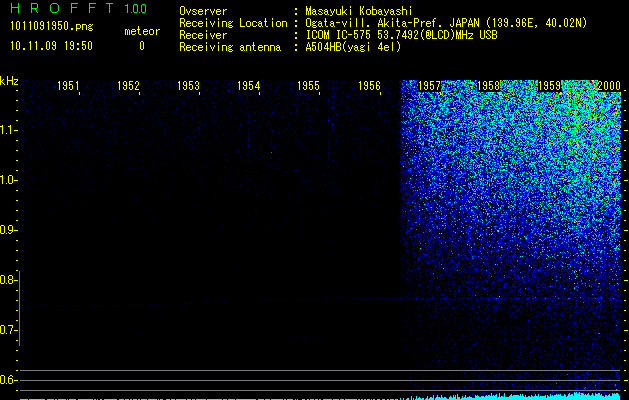Click the 1952 time marker
The image size is (629, 400).
(x=128, y=86)
